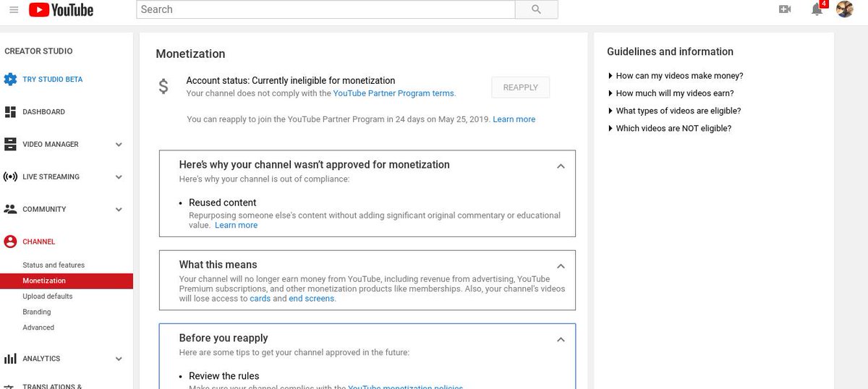Click the Live Streaming broadcast icon

10,177
